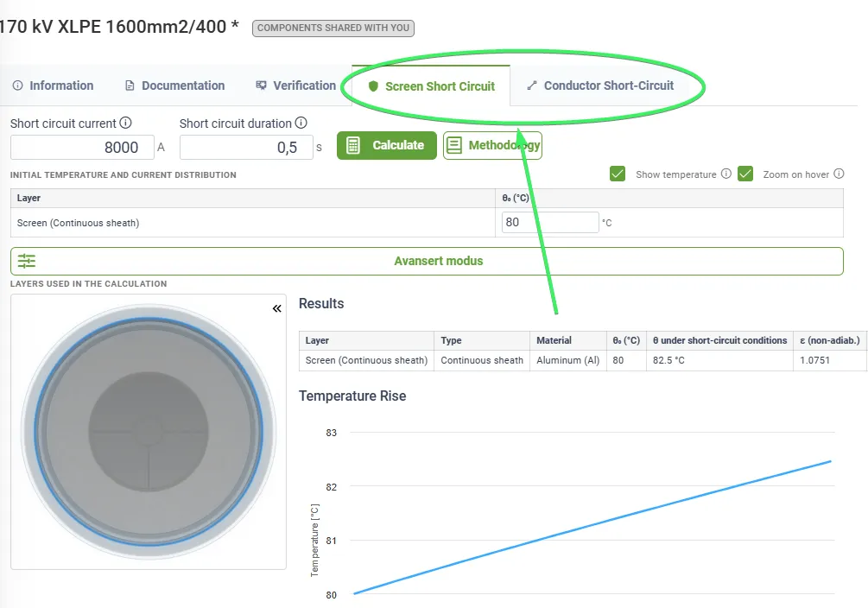Image resolution: width=868 pixels, height=608 pixels.
Task: Click the shield icon on Screen Short Circuit
Action: point(373,85)
